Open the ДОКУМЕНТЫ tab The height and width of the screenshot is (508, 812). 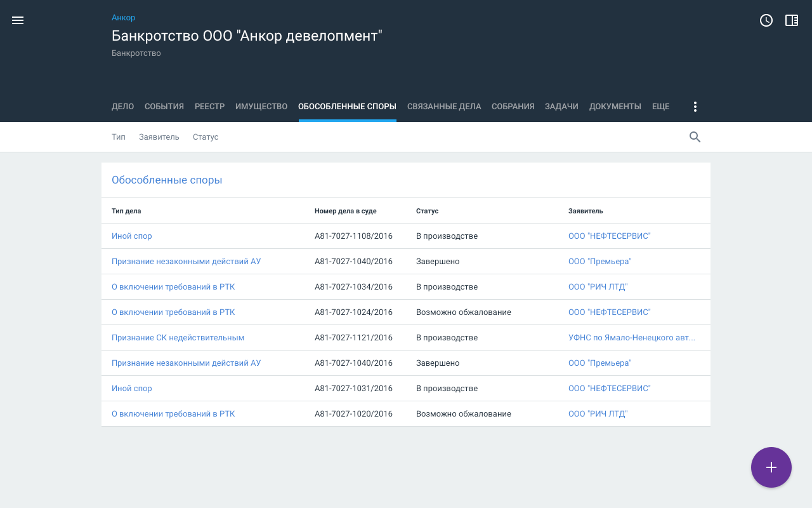pyautogui.click(x=615, y=107)
